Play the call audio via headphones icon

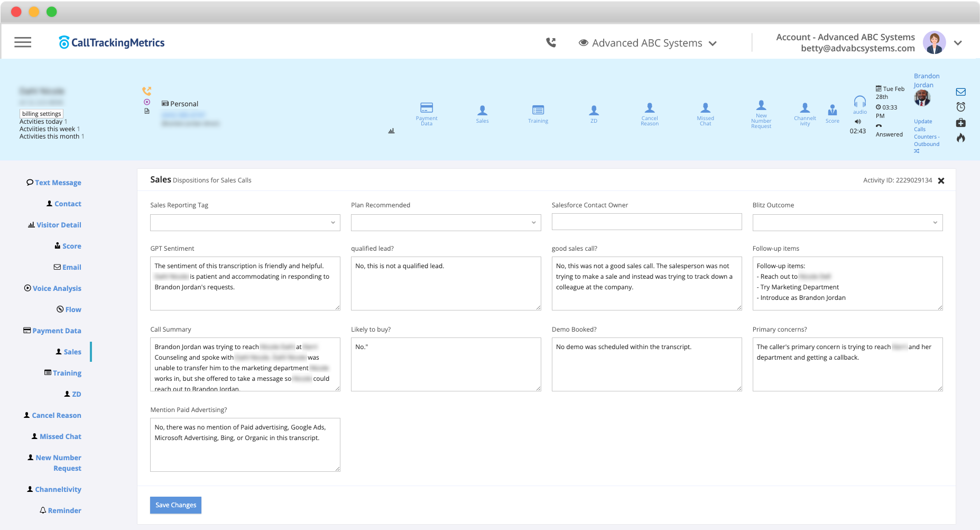pos(859,102)
